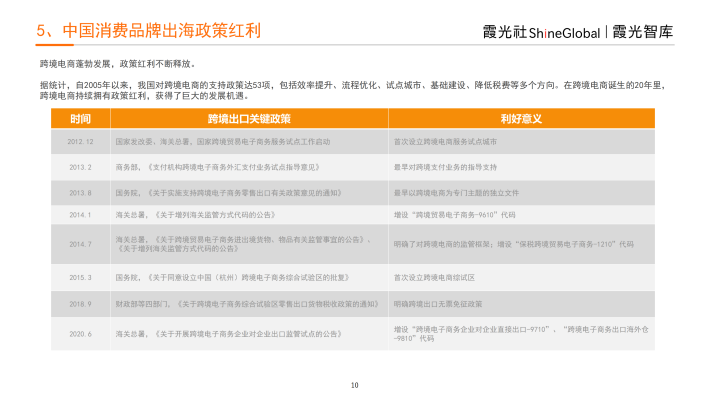
Task: Click the date cell '2015.3'
Action: tap(81, 277)
